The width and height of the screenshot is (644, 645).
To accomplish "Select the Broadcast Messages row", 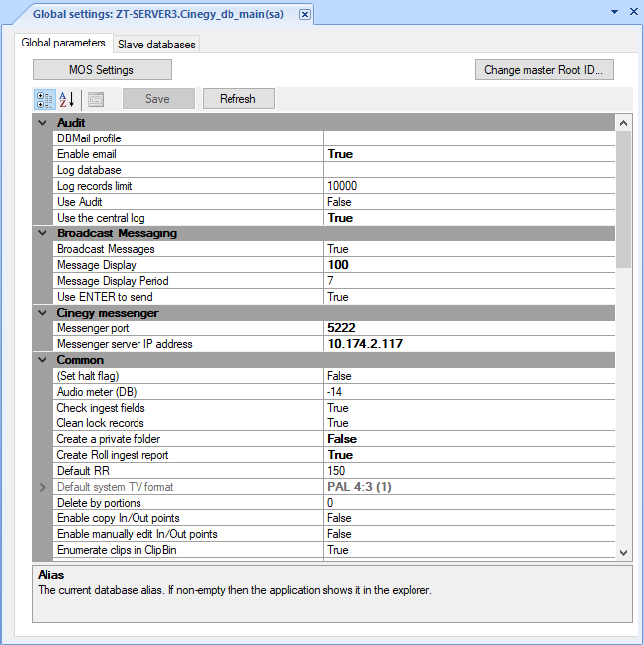I will [x=334, y=249].
